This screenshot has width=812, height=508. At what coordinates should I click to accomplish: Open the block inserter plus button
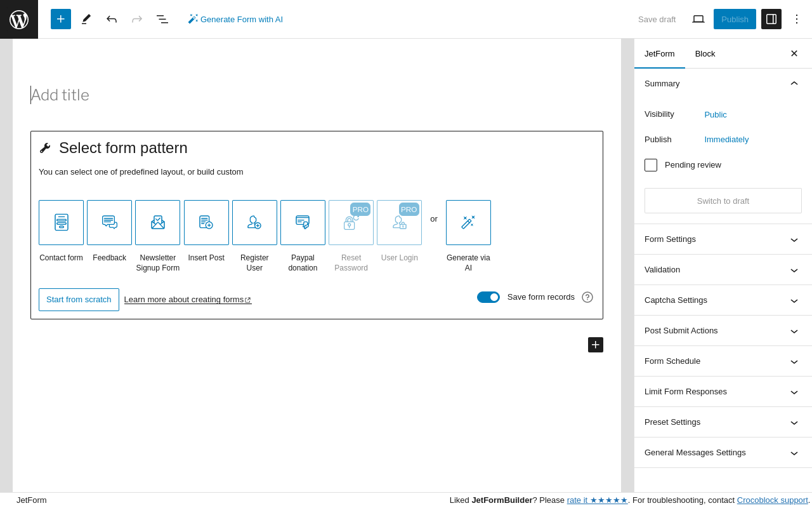pyautogui.click(x=61, y=19)
